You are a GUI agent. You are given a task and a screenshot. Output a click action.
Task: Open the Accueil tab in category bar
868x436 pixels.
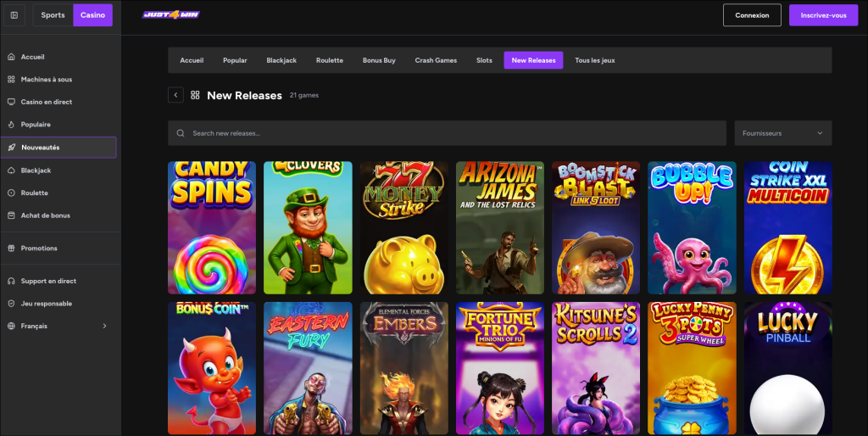pyautogui.click(x=192, y=60)
